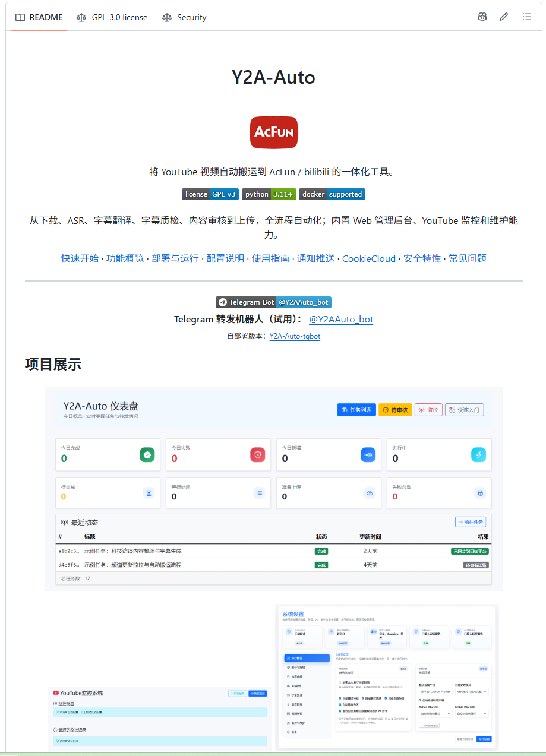Image resolution: width=546 pixels, height=756 pixels.
Task: Toggle 自动翻译标题 checkbox in settings screenshot
Action: pos(340,698)
